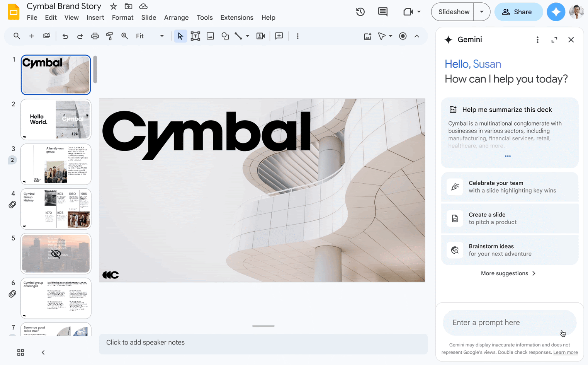Select the Text box tool
The height and width of the screenshot is (365, 588).
(195, 36)
